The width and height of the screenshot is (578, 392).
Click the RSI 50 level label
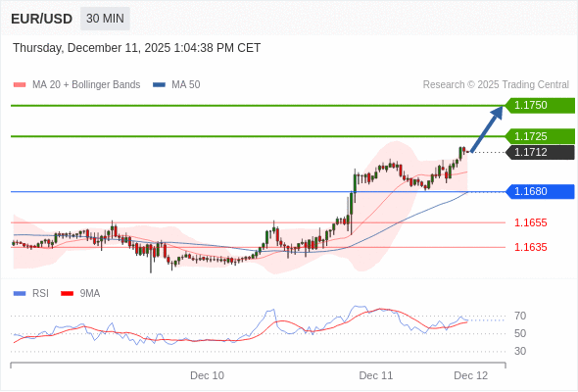(x=520, y=334)
